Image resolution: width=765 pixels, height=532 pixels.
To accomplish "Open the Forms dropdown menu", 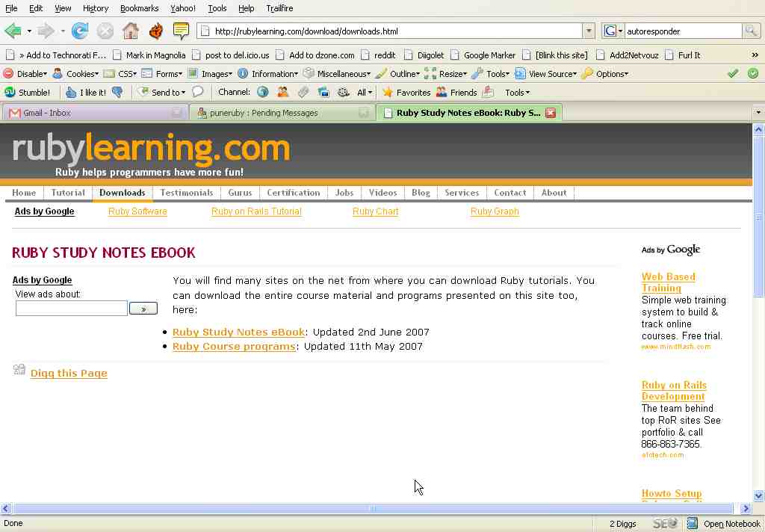I will pos(162,74).
